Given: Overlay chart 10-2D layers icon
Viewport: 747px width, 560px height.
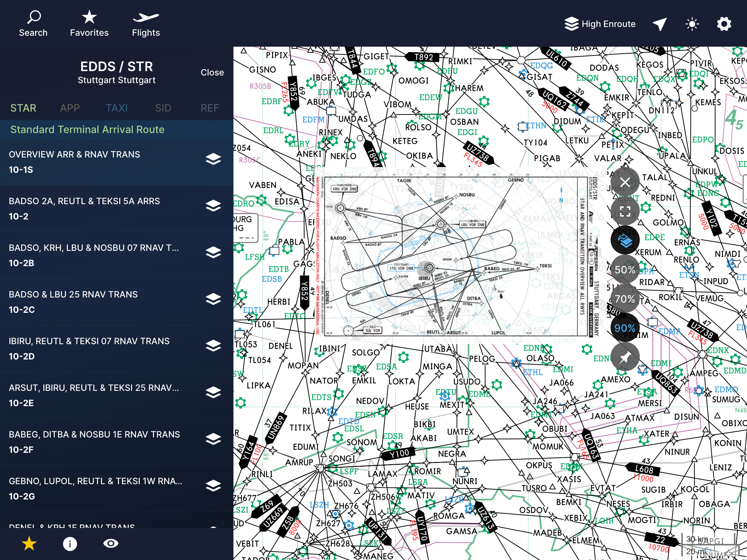Looking at the screenshot, I should click(x=213, y=346).
